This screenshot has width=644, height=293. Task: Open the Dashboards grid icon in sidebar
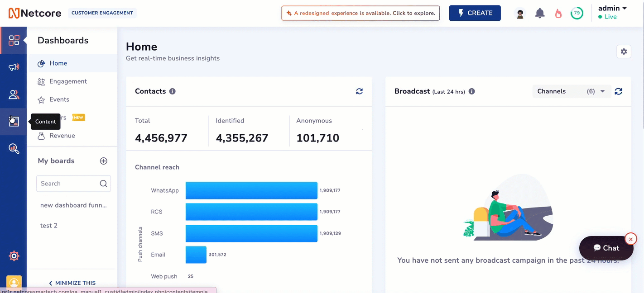click(x=14, y=40)
